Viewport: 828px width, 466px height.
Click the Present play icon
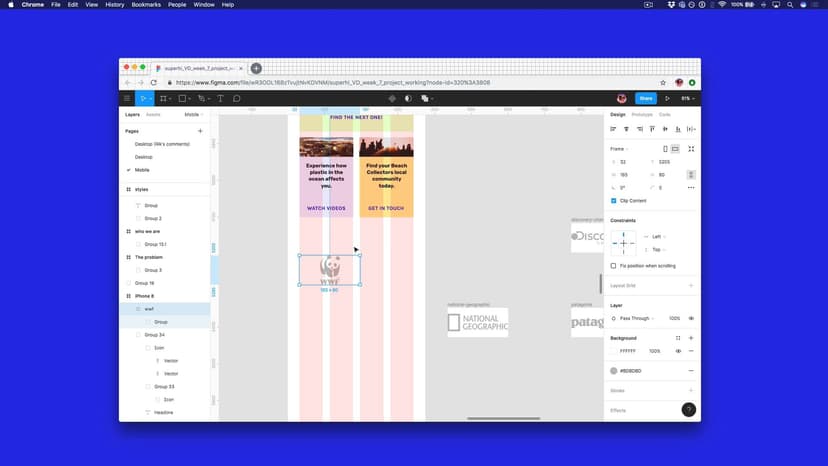667,98
